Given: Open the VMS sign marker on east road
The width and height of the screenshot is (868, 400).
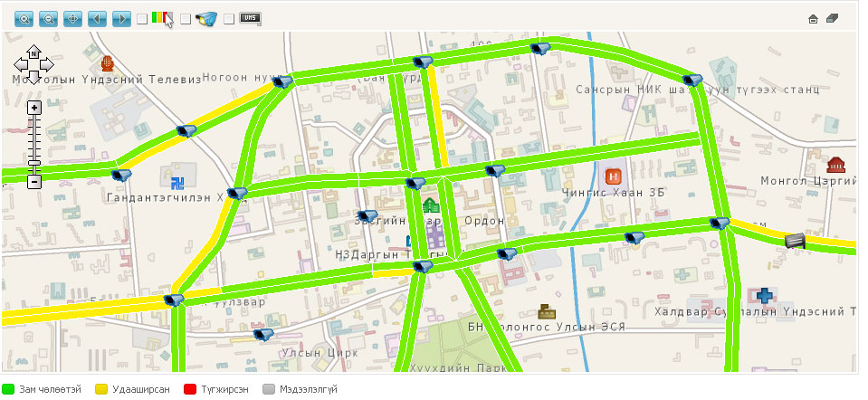Looking at the screenshot, I should [795, 241].
